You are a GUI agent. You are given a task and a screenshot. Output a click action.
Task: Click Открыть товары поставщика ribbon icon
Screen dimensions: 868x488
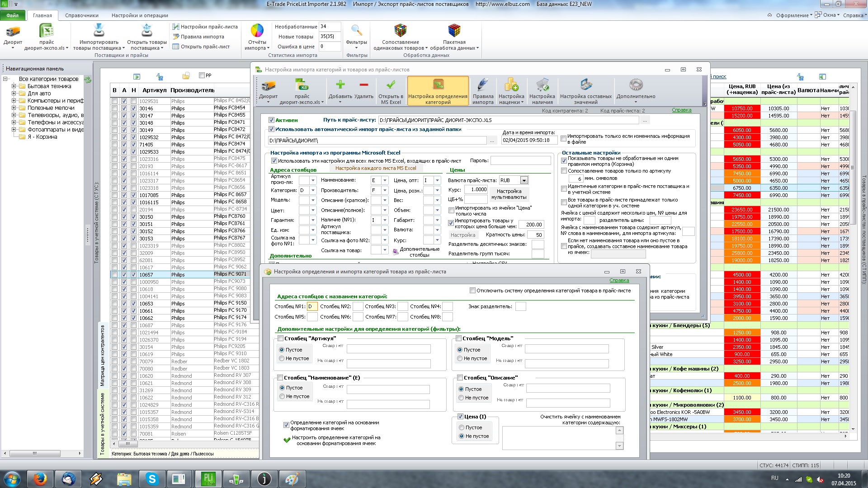[x=146, y=31]
